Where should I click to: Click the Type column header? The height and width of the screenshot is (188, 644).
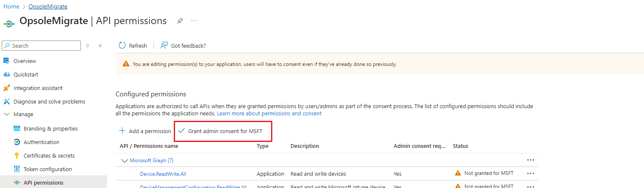(263, 146)
